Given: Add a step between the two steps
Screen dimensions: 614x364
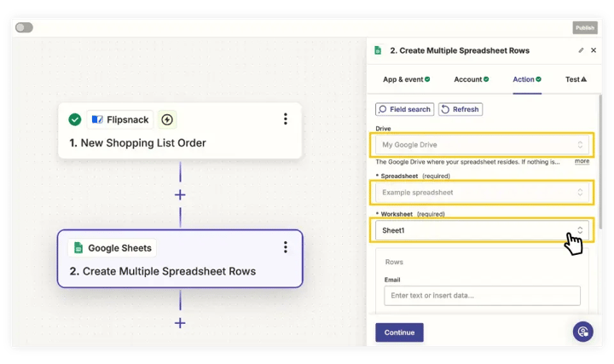Looking at the screenshot, I should [180, 195].
